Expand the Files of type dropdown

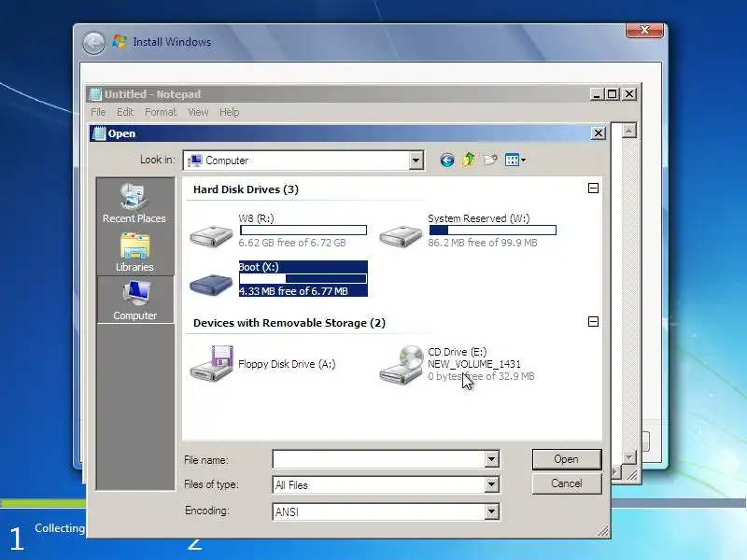tap(491, 484)
